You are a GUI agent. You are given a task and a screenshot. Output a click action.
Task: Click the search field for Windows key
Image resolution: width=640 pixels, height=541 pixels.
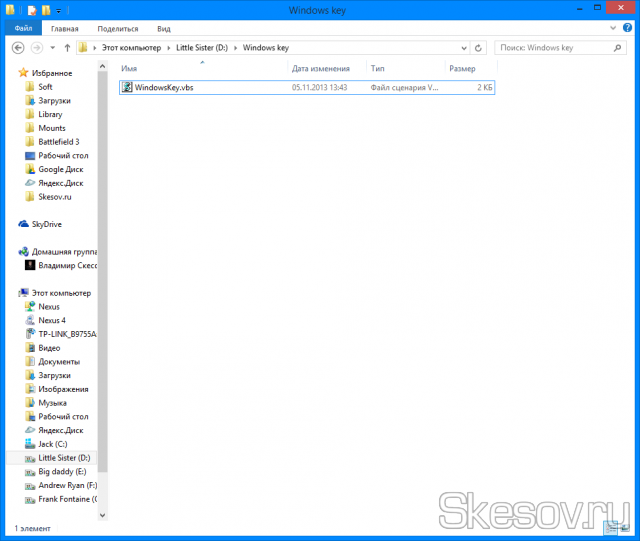[x=555, y=47]
